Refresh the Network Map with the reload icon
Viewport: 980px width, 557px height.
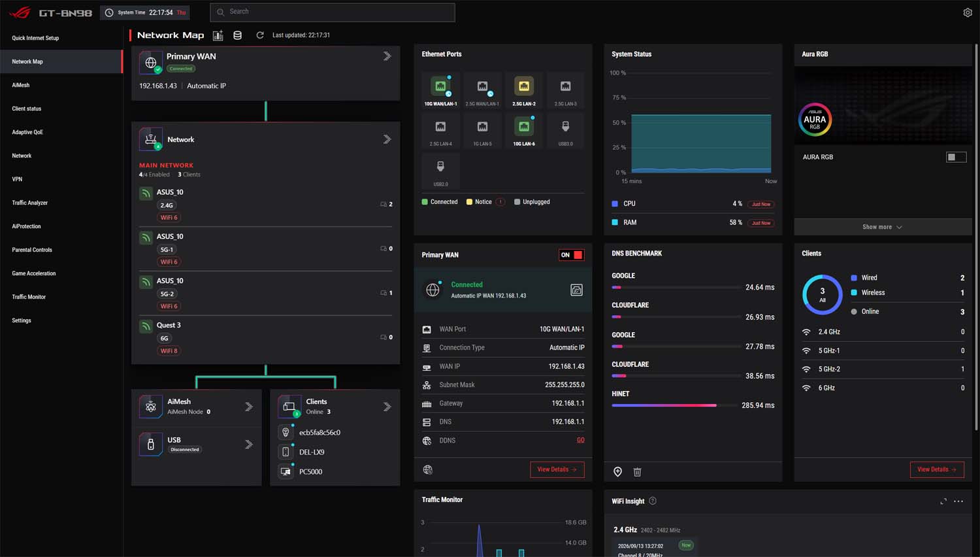[x=260, y=35]
